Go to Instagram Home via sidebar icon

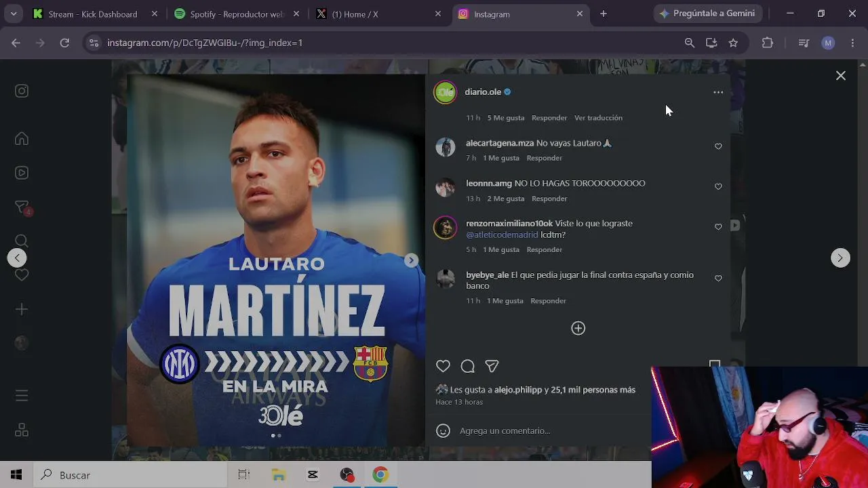point(22,138)
